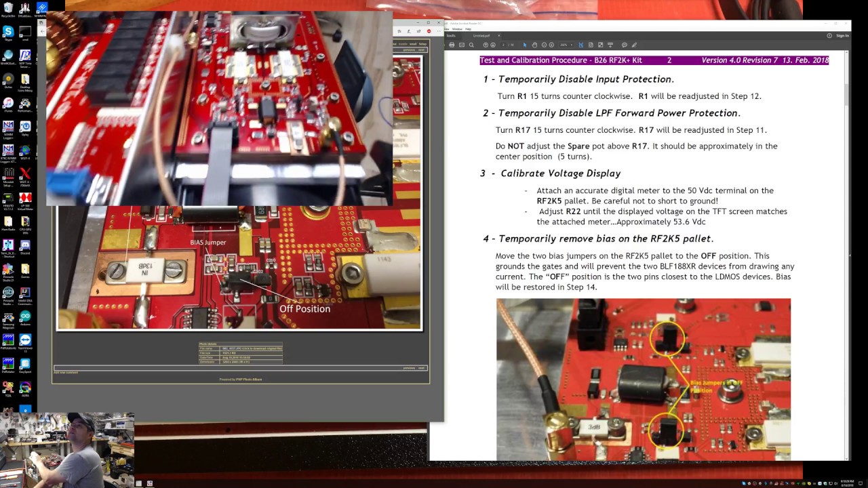Open the Help menu in Acrobat
868x488 pixels.
tap(468, 29)
